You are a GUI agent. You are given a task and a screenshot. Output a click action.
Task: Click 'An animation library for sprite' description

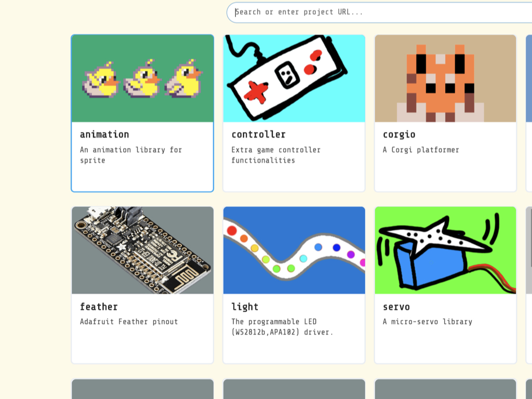click(x=131, y=155)
